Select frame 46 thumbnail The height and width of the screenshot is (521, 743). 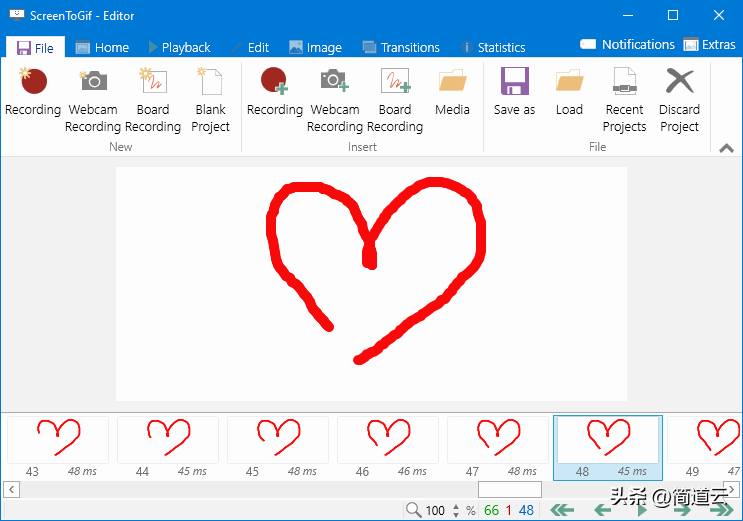pyautogui.click(x=388, y=448)
